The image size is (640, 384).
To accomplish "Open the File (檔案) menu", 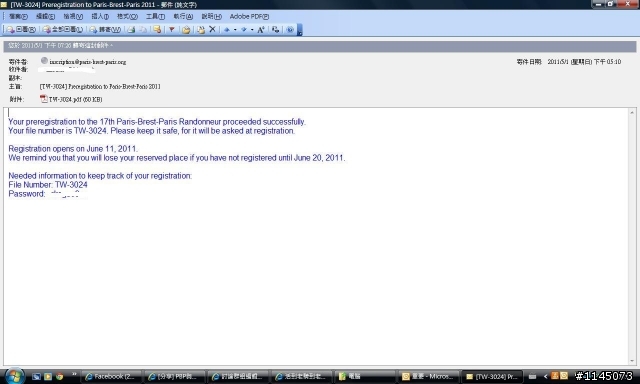I will coord(18,16).
